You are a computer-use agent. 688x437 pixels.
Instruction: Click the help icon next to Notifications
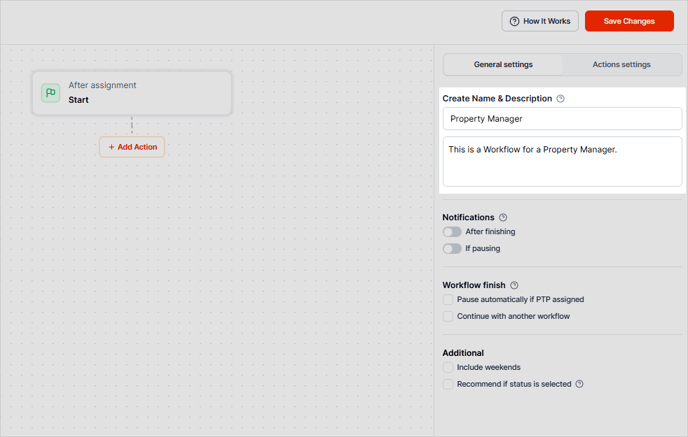[503, 217]
